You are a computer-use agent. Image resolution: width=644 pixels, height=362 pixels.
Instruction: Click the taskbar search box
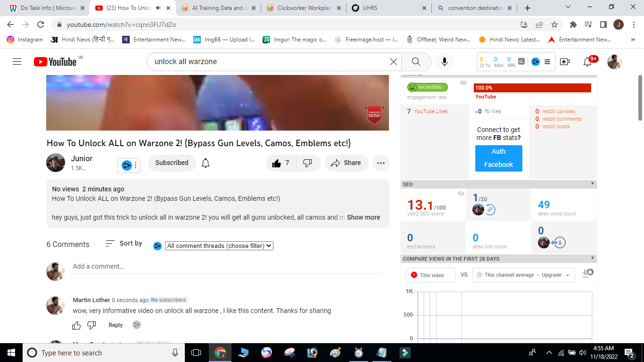pyautogui.click(x=103, y=353)
